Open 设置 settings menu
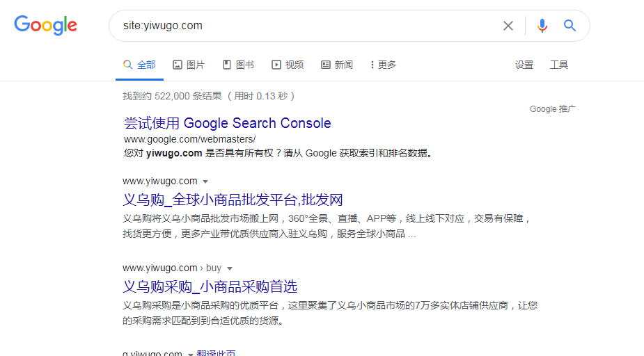The height and width of the screenshot is (356, 644). [x=524, y=65]
